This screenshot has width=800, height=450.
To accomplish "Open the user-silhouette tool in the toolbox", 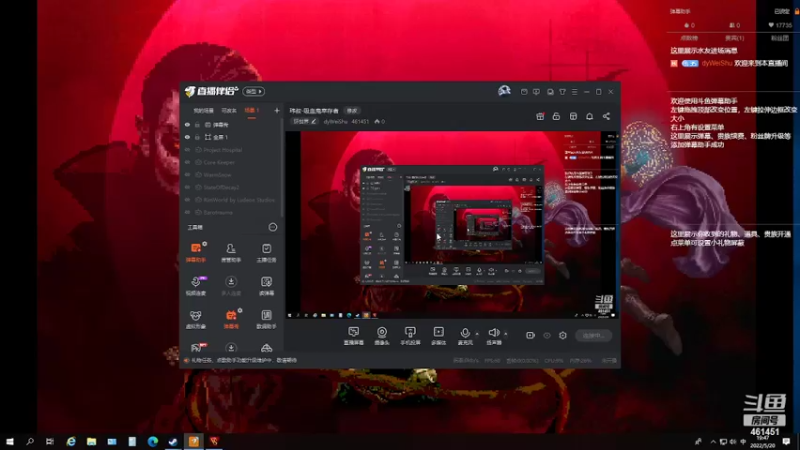I will coord(231,252).
